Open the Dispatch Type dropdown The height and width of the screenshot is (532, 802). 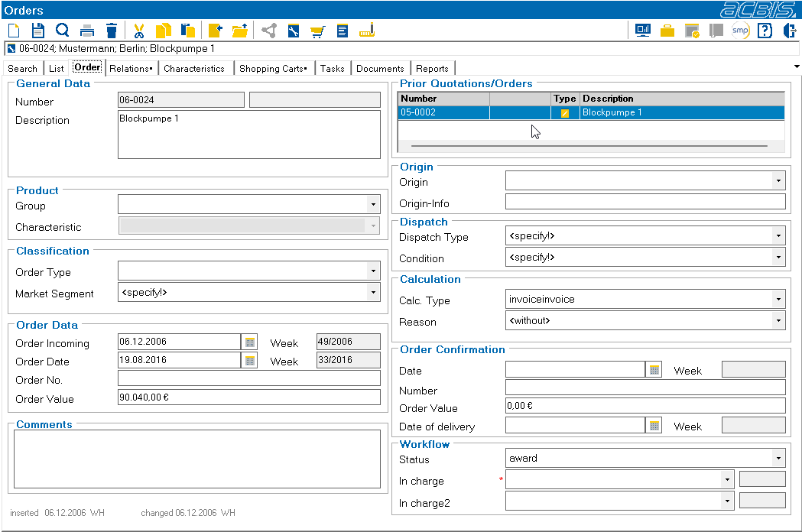point(778,236)
